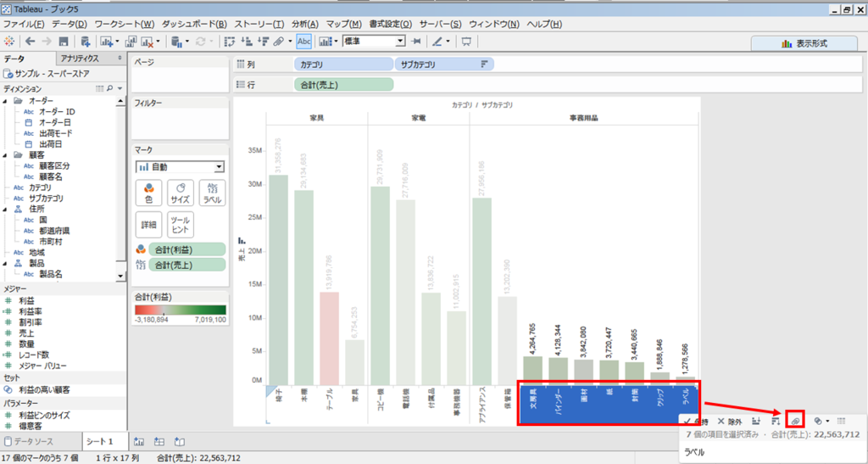Viewport: 868px width, 464px height.
Task: Collapse the 住所 hierarchy
Action: 5,210
